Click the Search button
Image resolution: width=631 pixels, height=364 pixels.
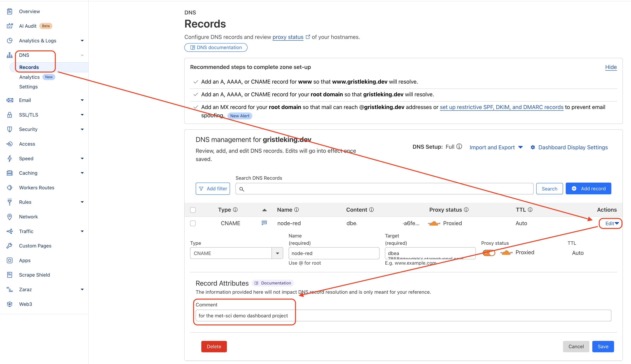[550, 189]
